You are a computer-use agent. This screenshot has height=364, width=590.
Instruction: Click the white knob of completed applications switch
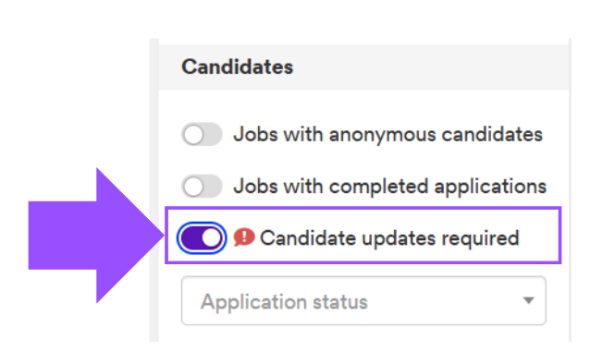pyautogui.click(x=193, y=186)
